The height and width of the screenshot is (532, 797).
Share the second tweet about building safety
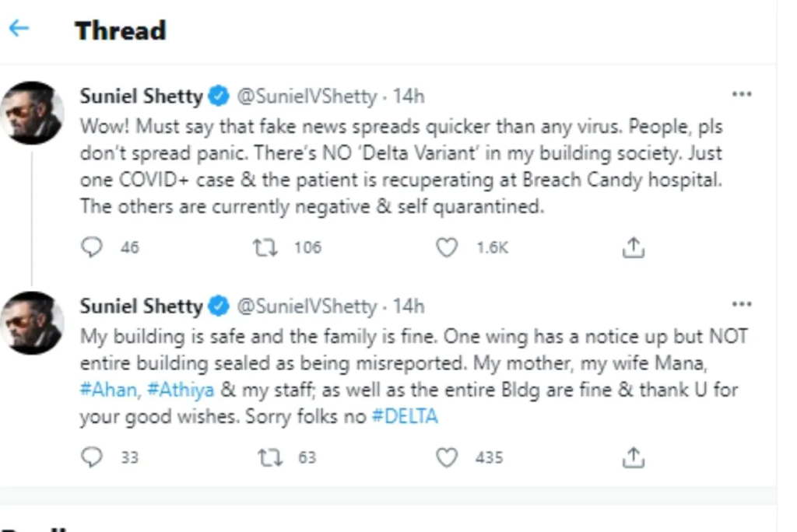[634, 457]
